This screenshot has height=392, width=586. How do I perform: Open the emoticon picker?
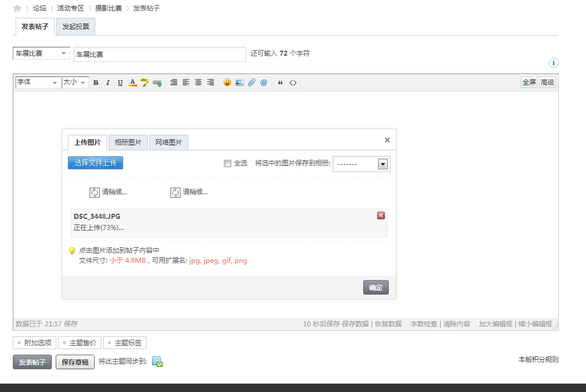coord(227,82)
